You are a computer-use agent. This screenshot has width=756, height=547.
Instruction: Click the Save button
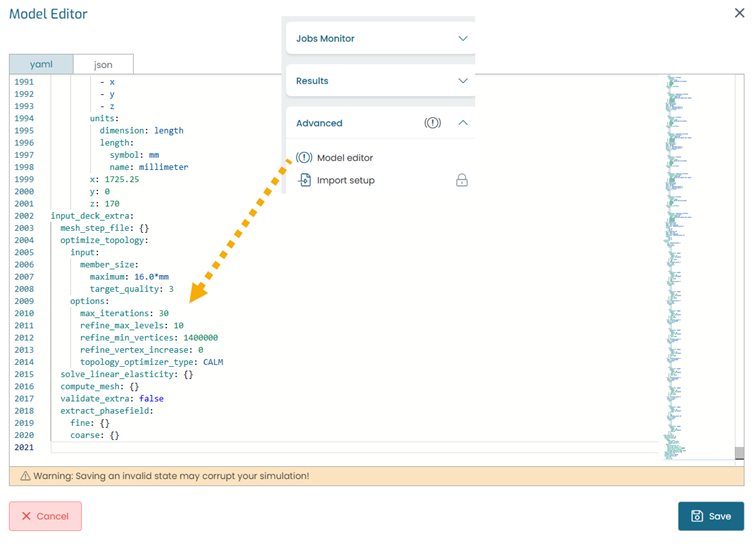(x=711, y=516)
